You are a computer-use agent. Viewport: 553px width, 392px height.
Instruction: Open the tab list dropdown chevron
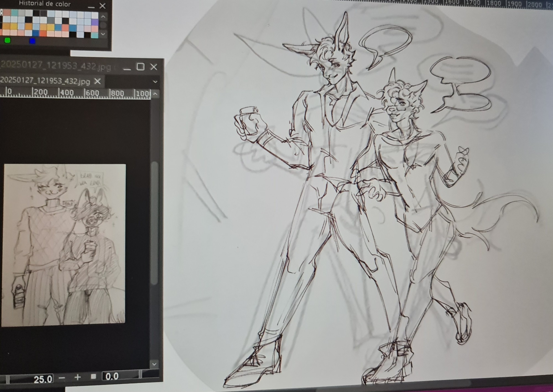click(x=155, y=81)
